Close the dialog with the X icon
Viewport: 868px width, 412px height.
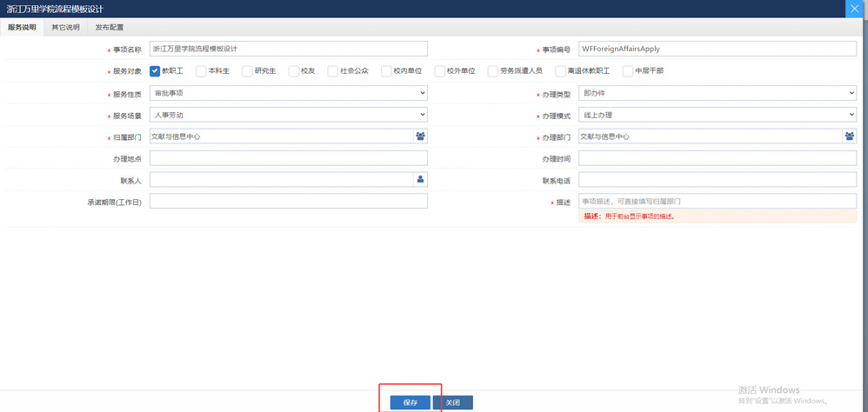(857, 8)
